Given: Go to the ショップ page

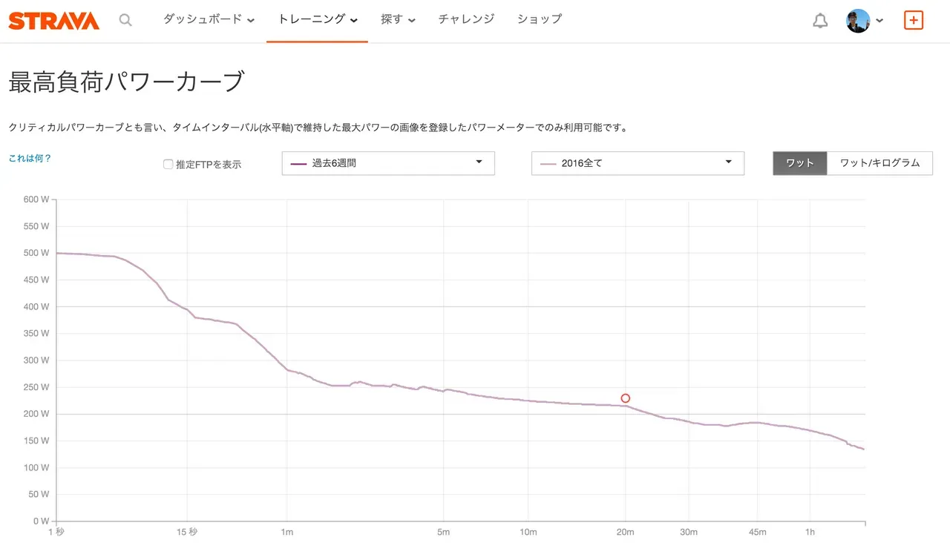Looking at the screenshot, I should click(x=538, y=20).
